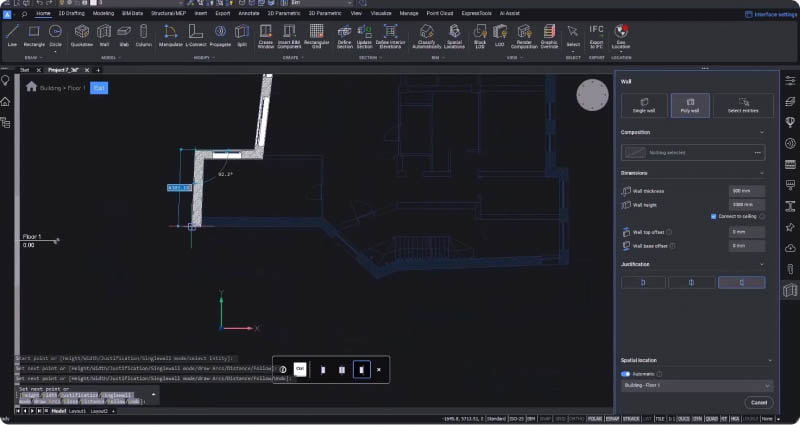Insert a Rectangular Grid

click(316, 36)
